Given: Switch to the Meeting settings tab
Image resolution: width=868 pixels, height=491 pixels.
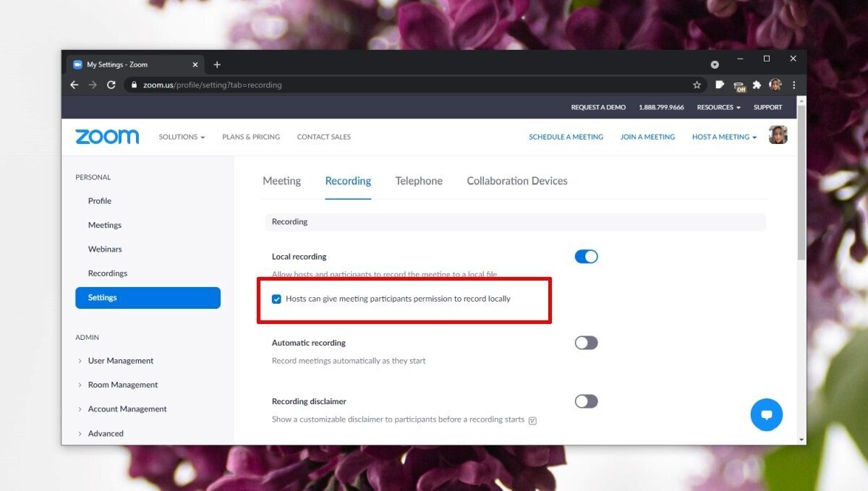Looking at the screenshot, I should pos(281,181).
